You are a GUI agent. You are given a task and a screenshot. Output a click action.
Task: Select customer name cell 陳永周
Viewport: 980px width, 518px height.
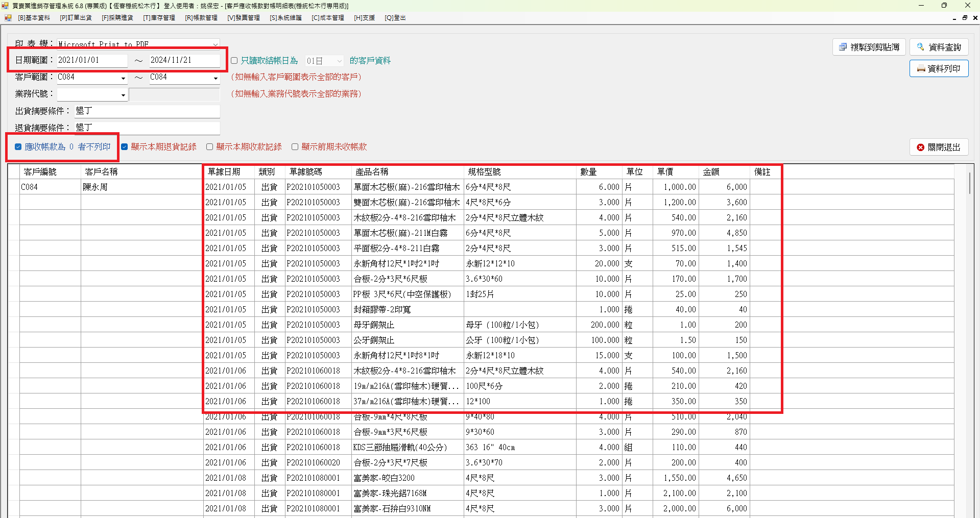(142, 187)
